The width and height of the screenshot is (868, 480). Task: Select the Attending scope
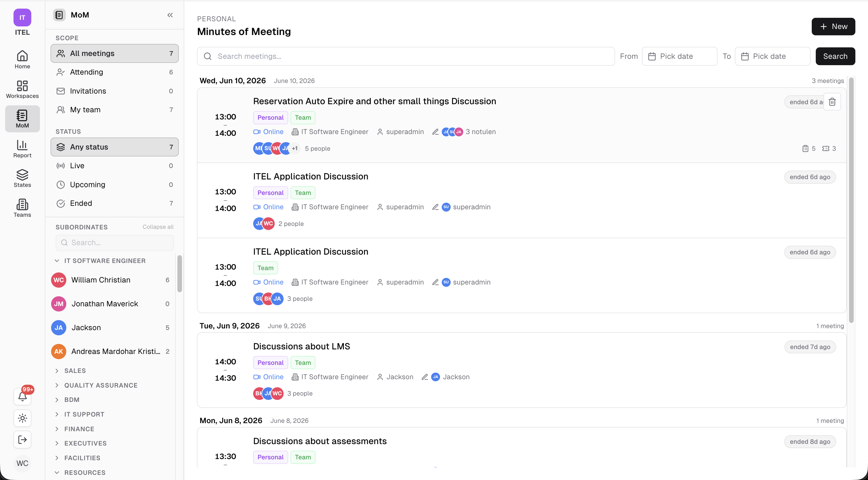[x=115, y=72]
